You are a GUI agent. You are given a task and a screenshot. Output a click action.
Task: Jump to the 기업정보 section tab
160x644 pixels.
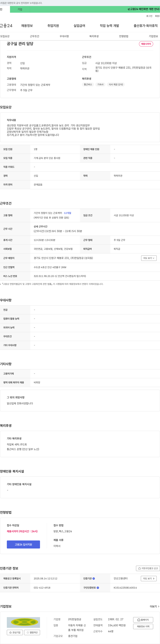point(153,36)
